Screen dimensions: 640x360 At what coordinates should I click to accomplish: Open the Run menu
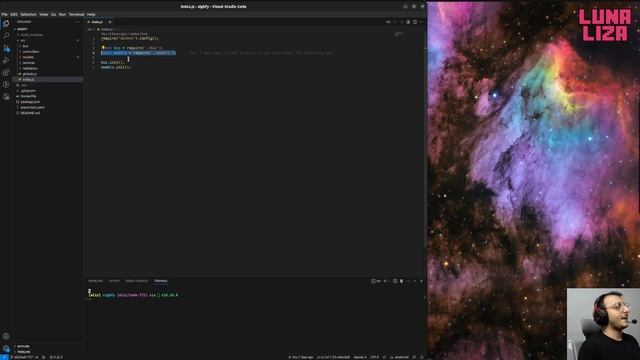62,14
